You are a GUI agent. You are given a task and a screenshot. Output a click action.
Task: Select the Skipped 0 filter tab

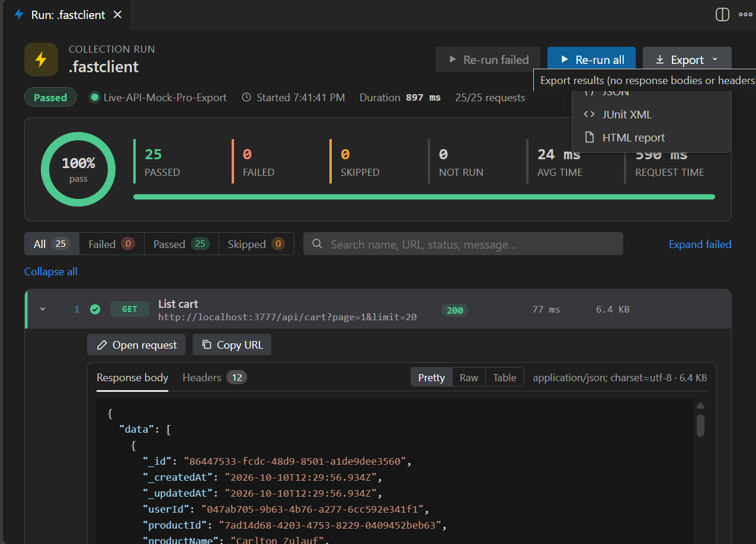pos(256,244)
